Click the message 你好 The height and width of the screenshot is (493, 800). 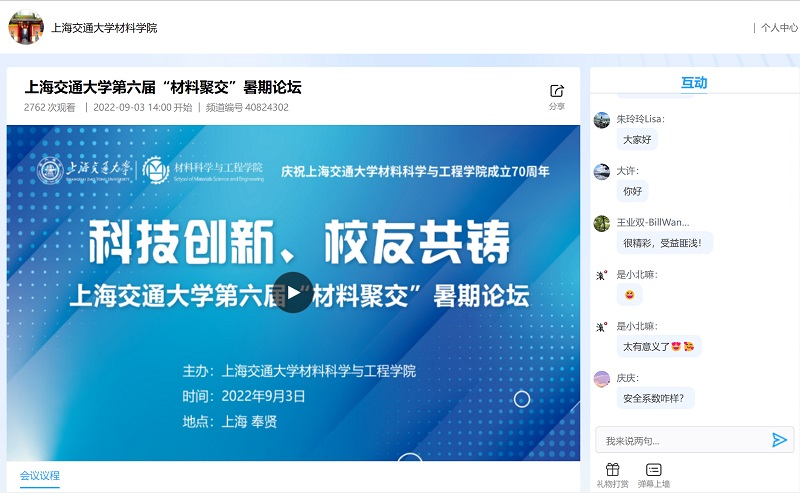pos(633,191)
